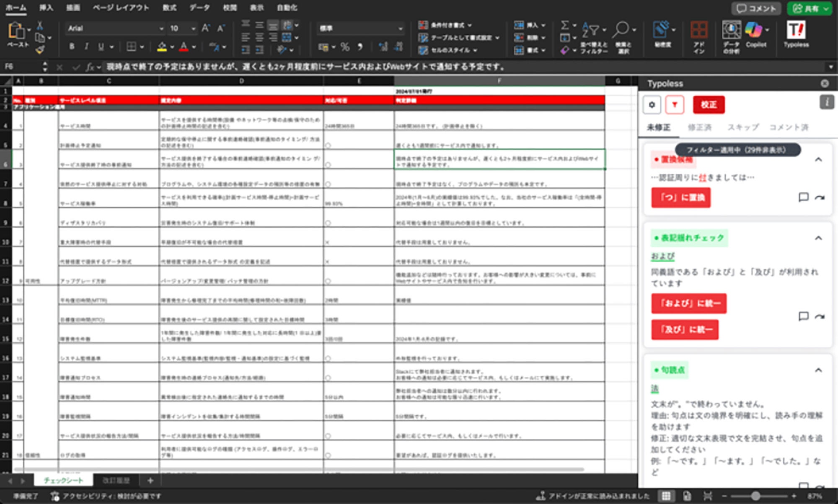838x504 pixels.
Task: Open the Arial font dropdown
Action: tap(161, 28)
